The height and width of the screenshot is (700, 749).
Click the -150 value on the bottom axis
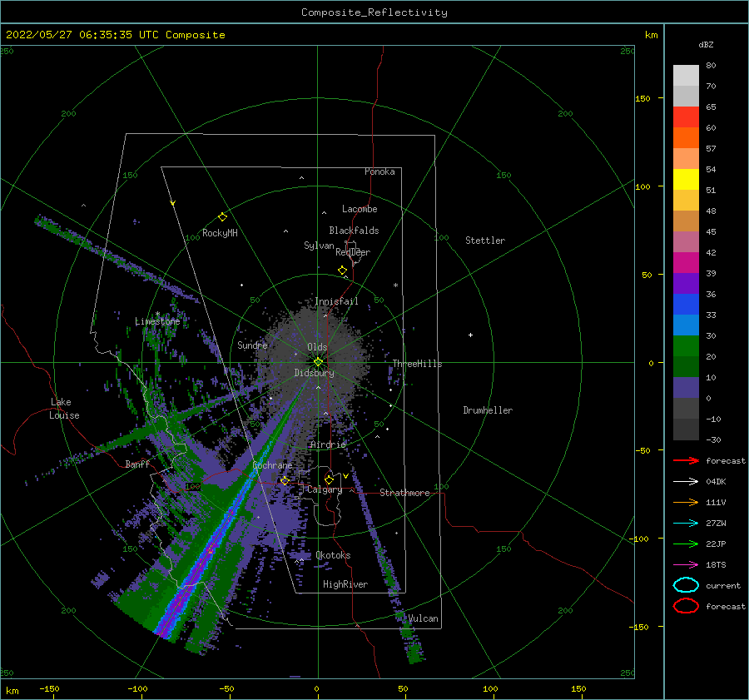pos(49,688)
